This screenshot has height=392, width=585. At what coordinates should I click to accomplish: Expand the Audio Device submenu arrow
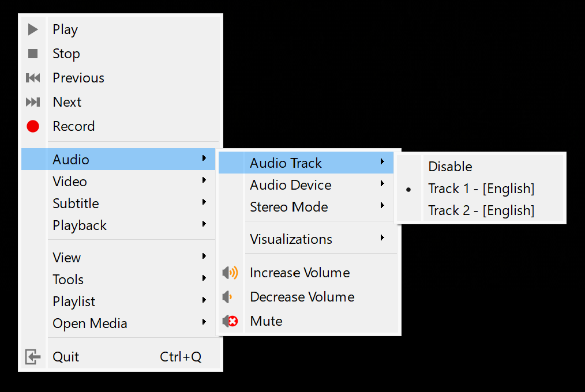click(x=382, y=184)
